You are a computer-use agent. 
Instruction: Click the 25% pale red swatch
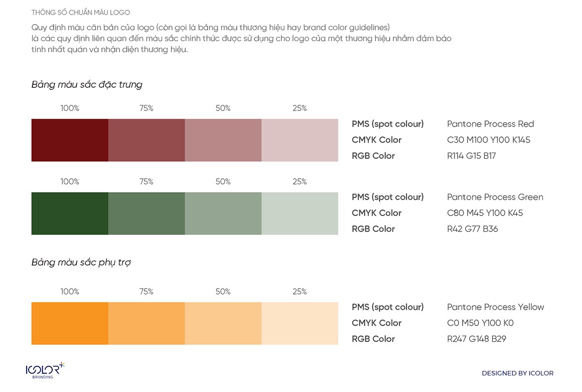tap(300, 140)
